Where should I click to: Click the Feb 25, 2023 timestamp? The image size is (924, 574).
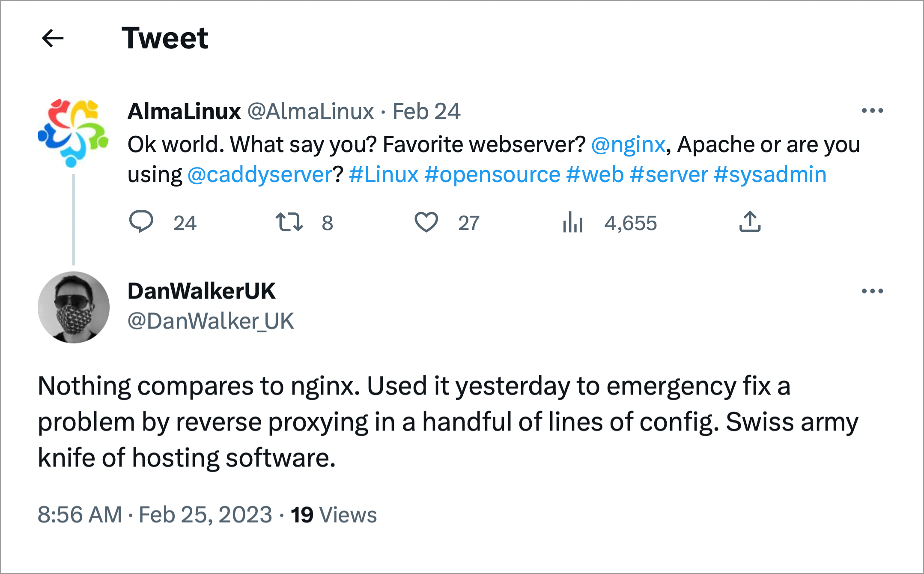tap(206, 514)
